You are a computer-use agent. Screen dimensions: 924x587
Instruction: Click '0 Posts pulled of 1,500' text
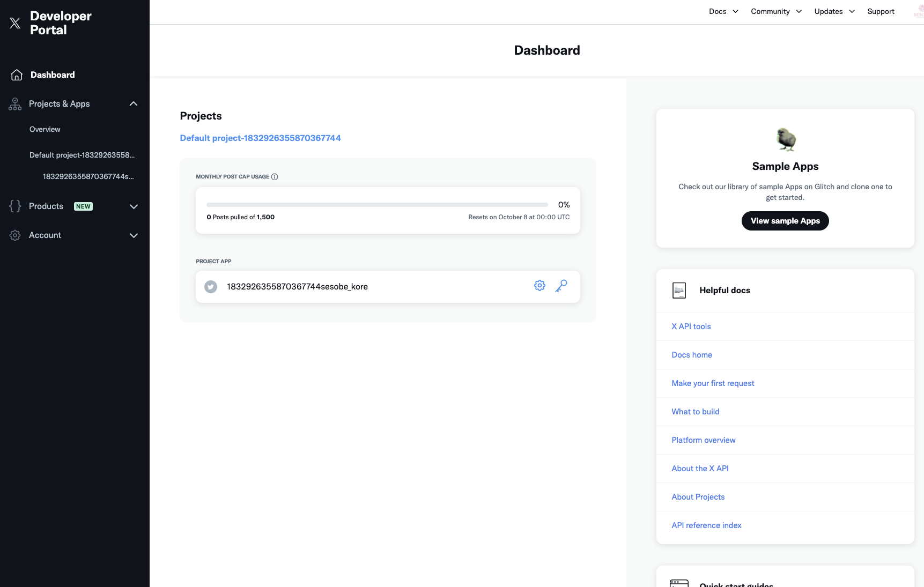coord(241,217)
